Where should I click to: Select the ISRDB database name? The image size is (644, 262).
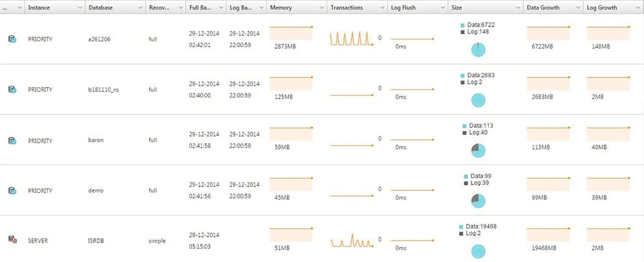[x=96, y=241]
